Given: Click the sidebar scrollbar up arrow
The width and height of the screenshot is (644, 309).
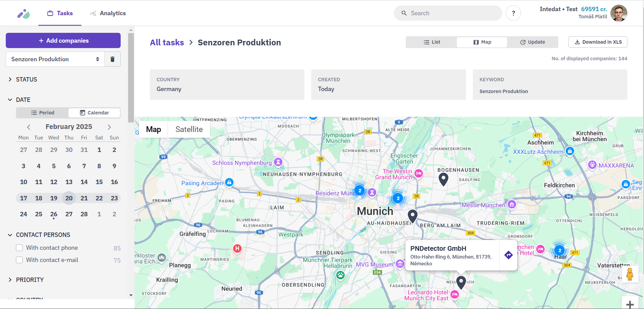Looking at the screenshot, I should click(x=131, y=30).
